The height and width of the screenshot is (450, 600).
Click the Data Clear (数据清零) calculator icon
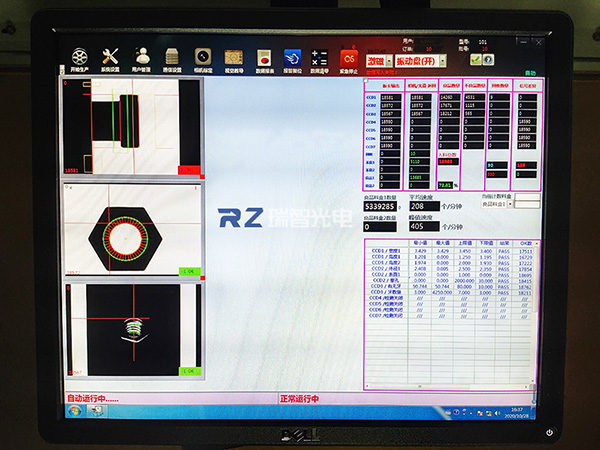321,58
